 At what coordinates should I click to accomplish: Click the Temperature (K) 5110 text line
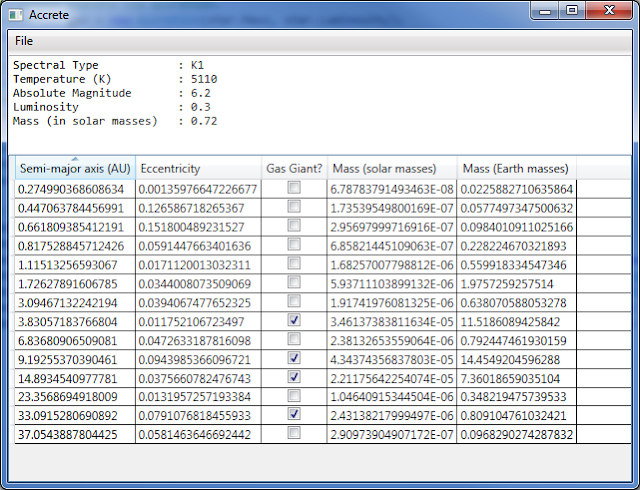[115, 79]
